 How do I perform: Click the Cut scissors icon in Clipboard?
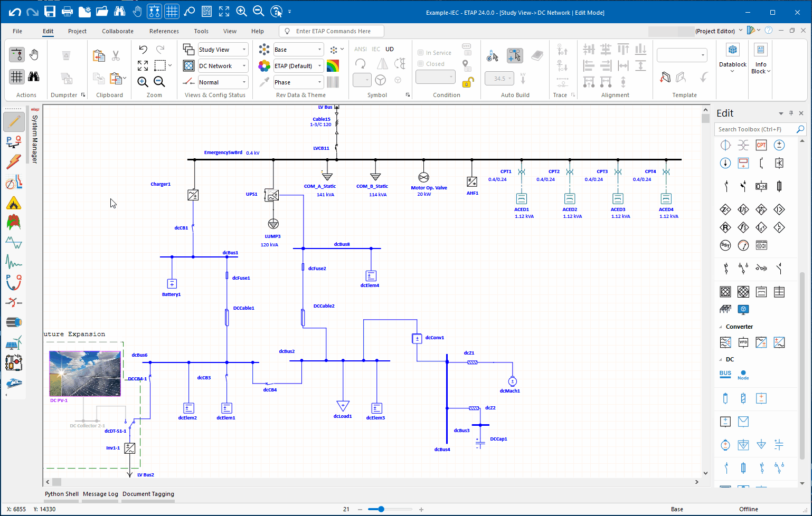(116, 55)
